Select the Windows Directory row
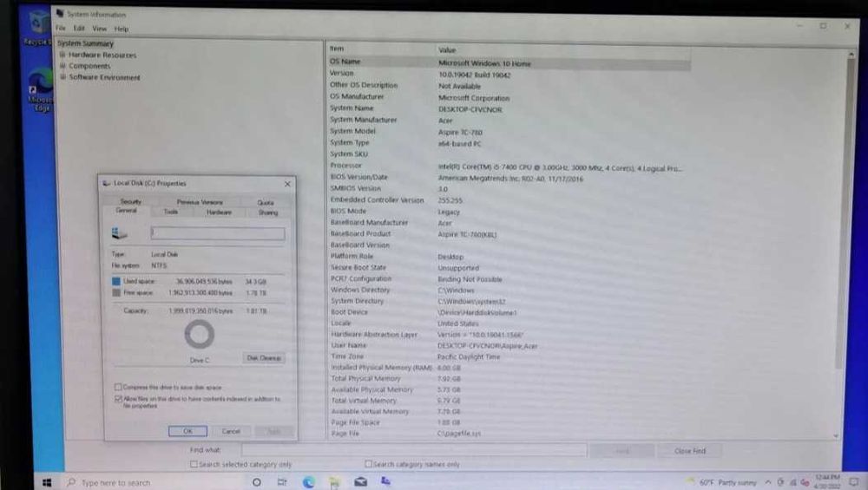This screenshot has height=490, width=868. pos(510,290)
